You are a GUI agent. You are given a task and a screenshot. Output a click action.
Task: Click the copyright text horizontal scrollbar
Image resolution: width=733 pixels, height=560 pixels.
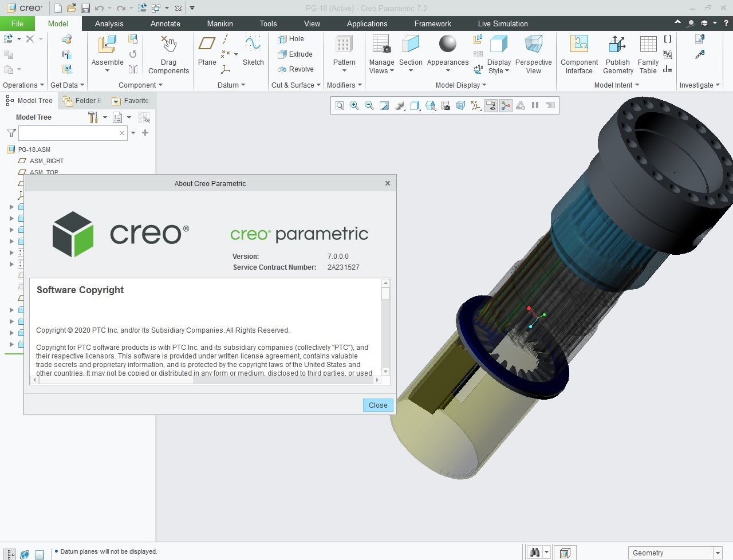click(206, 380)
